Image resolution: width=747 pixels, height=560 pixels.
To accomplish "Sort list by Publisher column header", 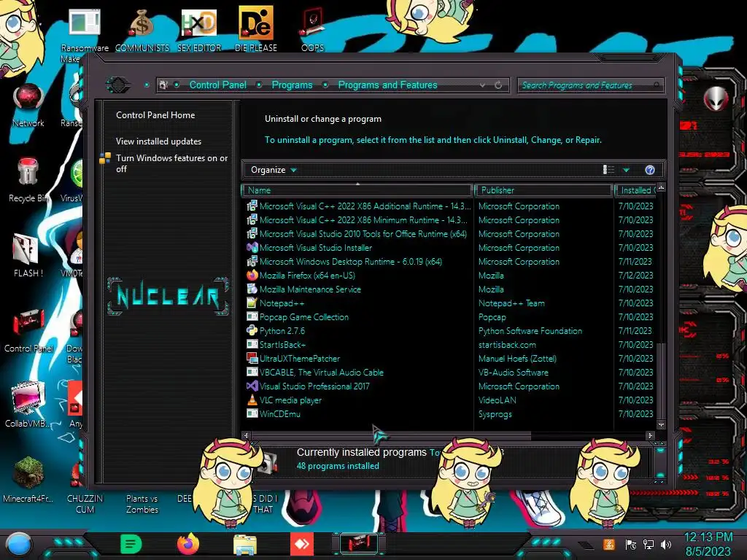I will point(543,190).
